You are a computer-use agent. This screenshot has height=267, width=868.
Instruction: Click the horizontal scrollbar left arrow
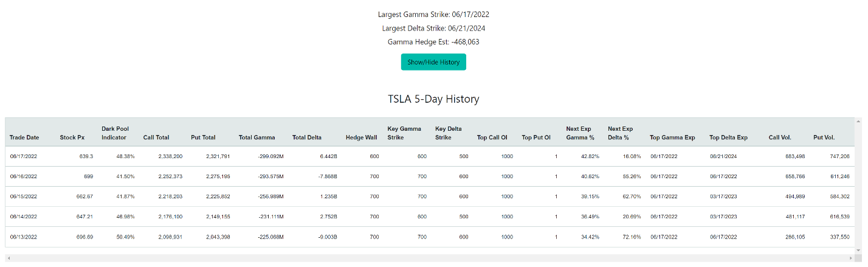pyautogui.click(x=9, y=258)
